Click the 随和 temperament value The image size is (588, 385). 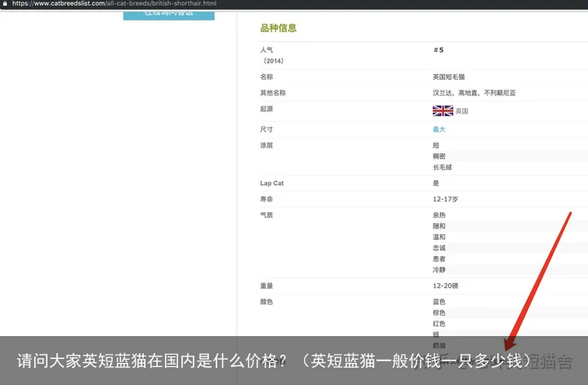tap(439, 226)
